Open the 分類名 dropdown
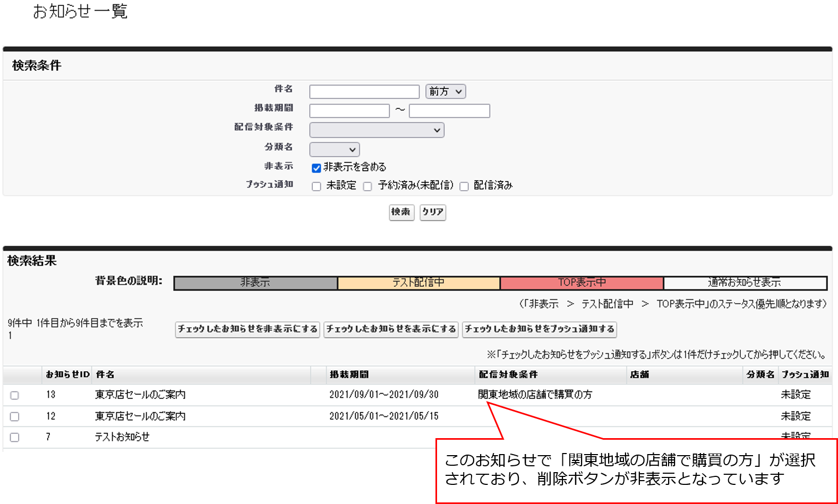Image resolution: width=838 pixels, height=504 pixels. (335, 150)
